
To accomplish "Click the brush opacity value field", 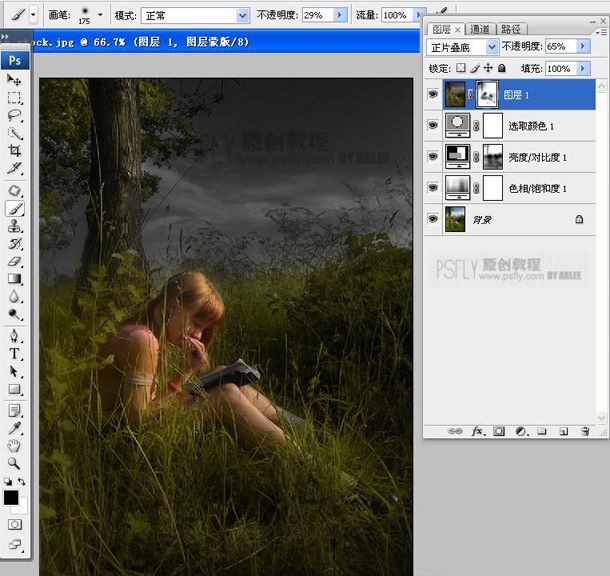I will point(317,15).
